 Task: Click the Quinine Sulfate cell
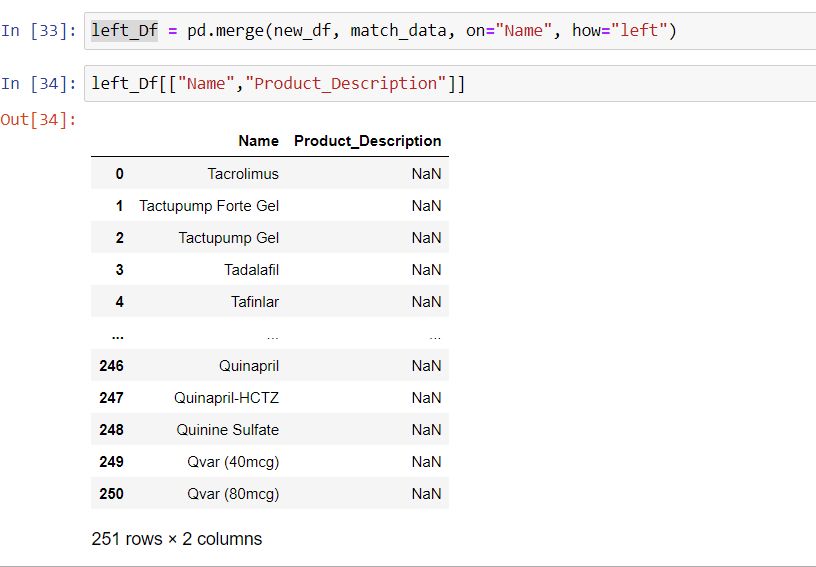(x=227, y=430)
